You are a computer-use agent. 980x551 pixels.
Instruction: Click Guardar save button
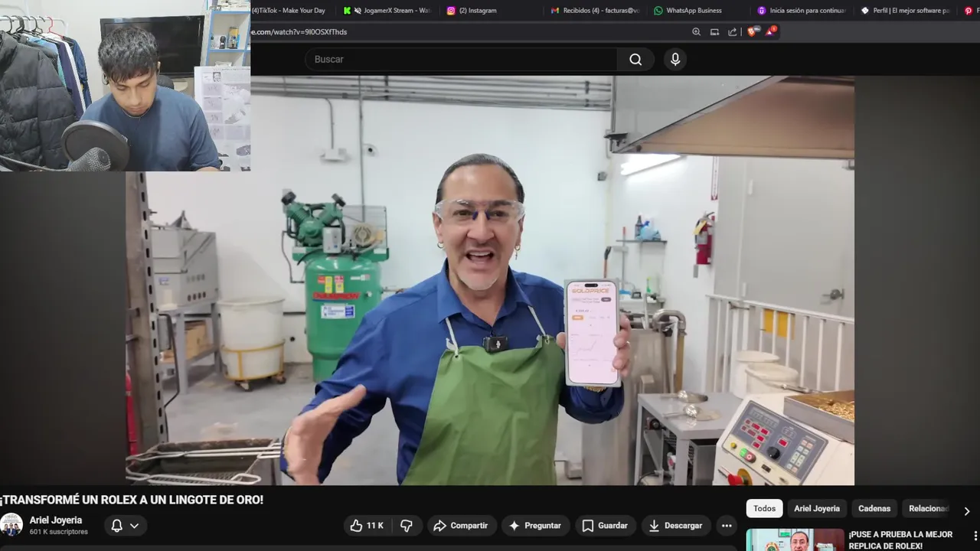pos(605,526)
